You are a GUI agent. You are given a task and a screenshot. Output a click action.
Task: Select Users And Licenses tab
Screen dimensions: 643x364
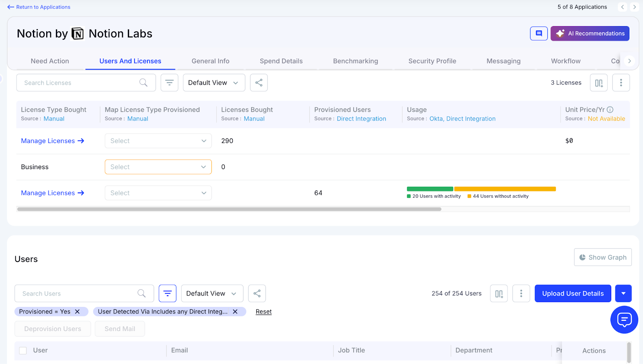[130, 61]
